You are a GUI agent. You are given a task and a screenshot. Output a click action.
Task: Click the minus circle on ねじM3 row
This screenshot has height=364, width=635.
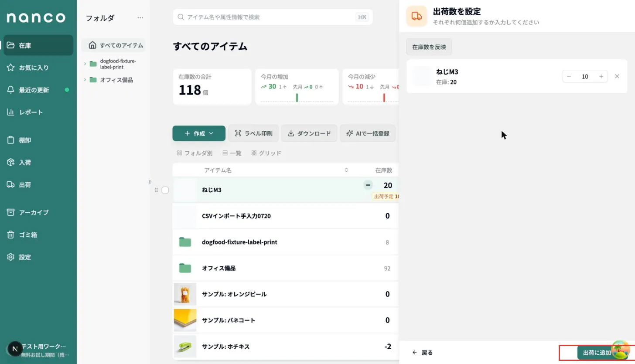pyautogui.click(x=368, y=185)
